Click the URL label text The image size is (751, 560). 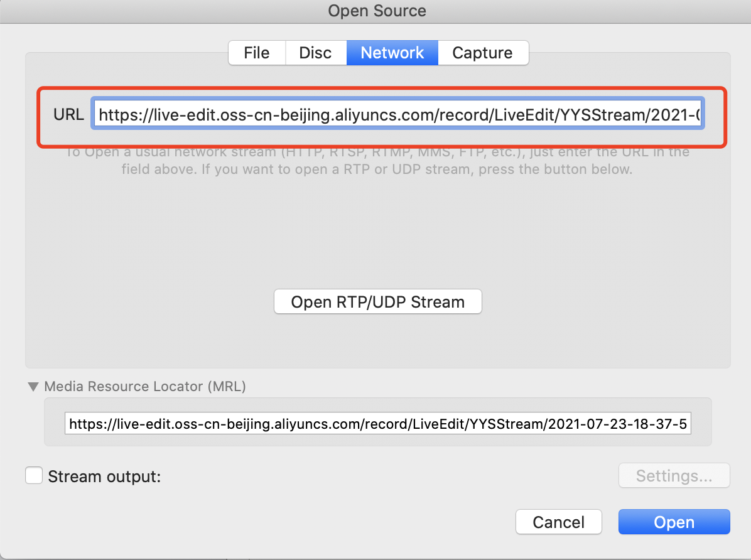pyautogui.click(x=68, y=114)
